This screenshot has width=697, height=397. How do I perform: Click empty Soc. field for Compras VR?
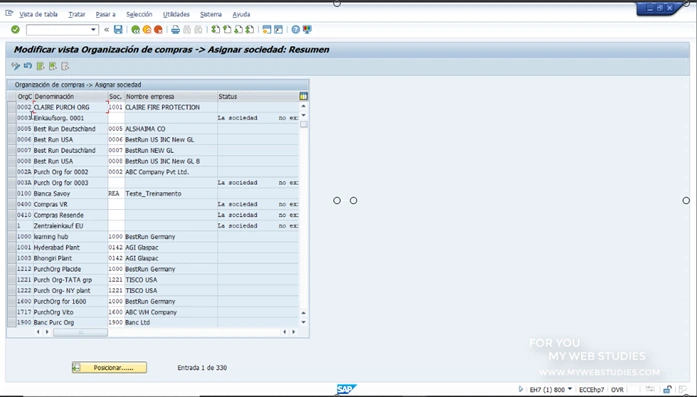click(x=116, y=205)
